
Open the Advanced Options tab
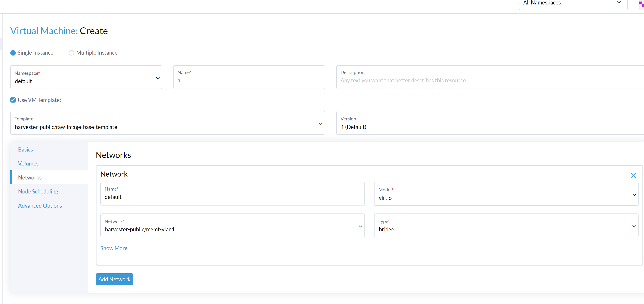click(40, 206)
